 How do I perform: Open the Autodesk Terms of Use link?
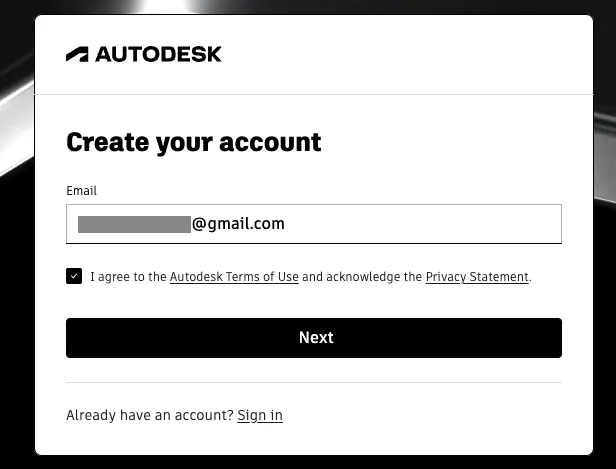coord(234,277)
